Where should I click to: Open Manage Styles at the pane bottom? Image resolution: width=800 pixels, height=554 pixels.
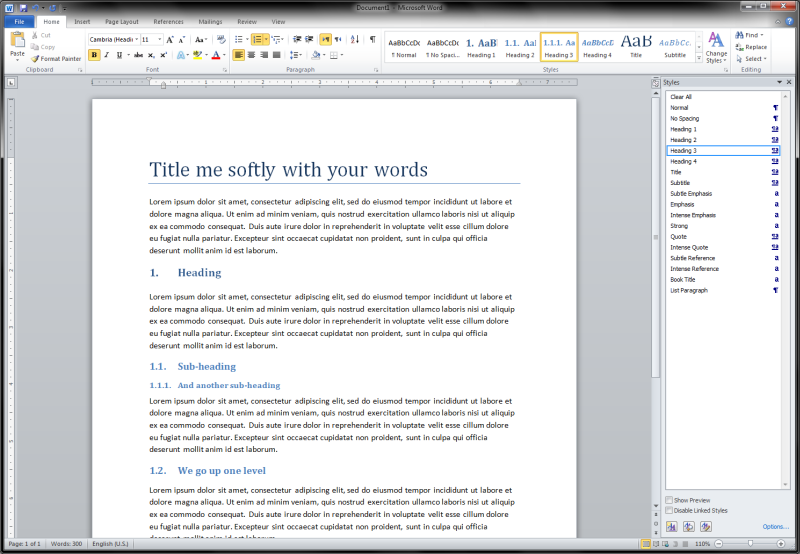[x=707, y=526]
